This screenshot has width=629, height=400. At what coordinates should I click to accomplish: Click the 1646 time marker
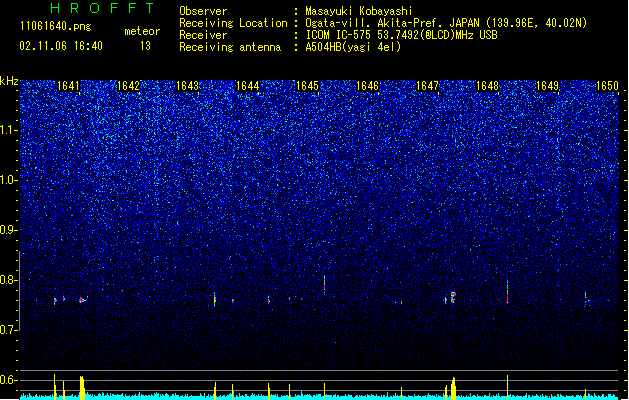367,86
